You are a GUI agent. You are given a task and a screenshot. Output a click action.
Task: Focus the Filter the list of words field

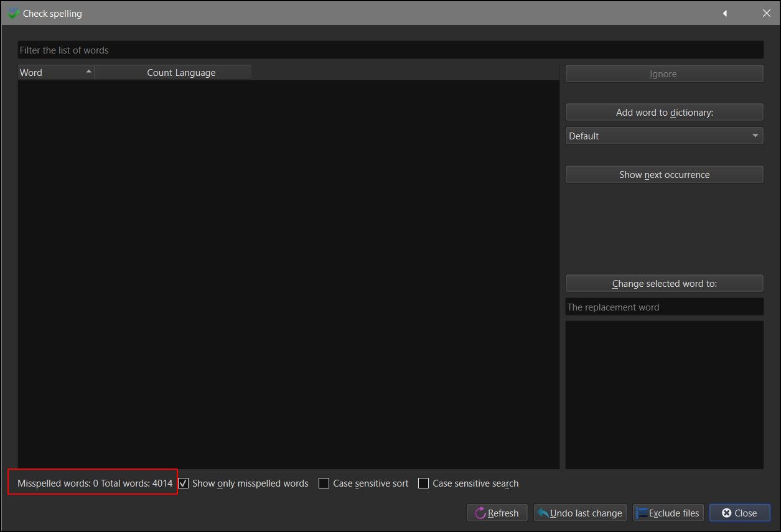390,50
